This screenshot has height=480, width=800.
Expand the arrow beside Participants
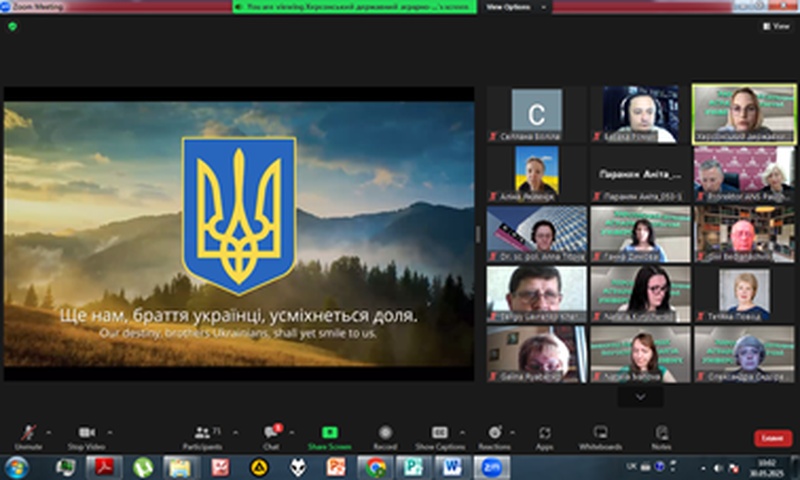coord(235,433)
